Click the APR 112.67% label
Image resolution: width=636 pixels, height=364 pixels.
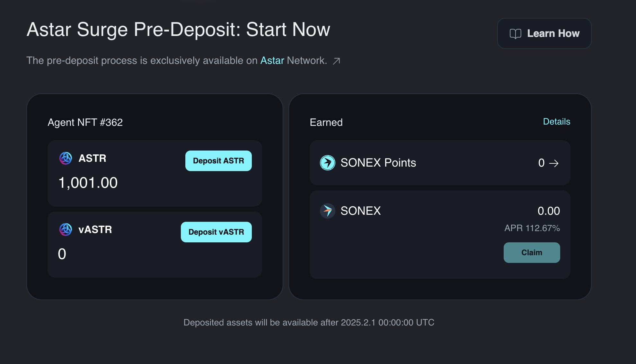[x=532, y=228]
